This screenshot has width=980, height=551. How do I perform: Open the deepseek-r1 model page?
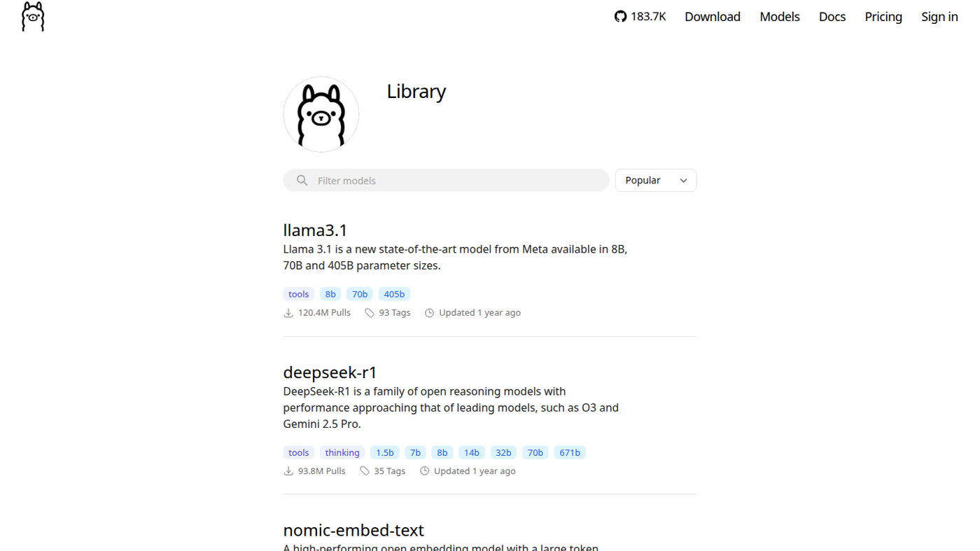click(x=330, y=372)
